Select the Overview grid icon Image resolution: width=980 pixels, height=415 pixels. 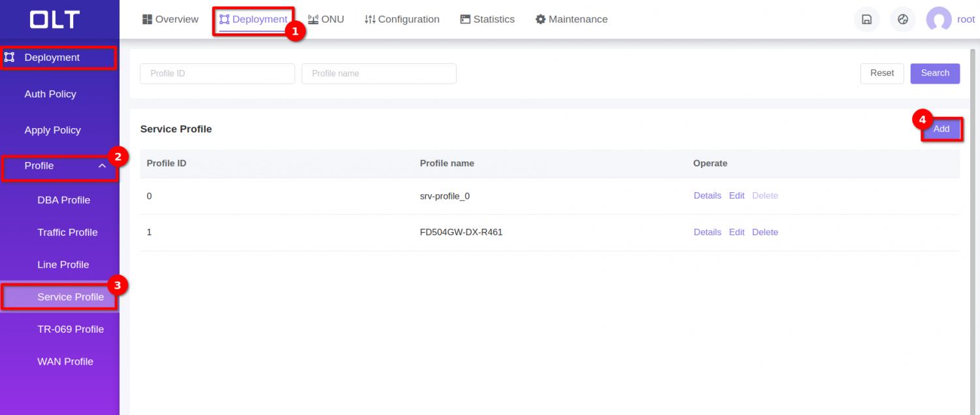point(147,19)
